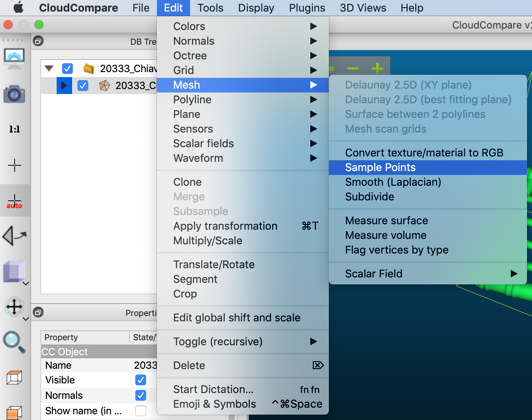Expand the 20333_C mesh tree node
The image size is (532, 420).
[64, 86]
